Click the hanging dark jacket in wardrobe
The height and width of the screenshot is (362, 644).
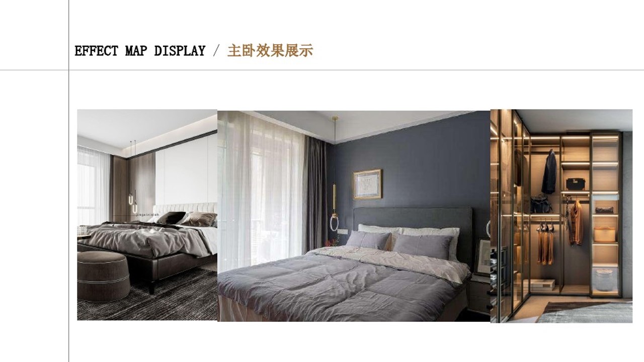[x=549, y=172]
